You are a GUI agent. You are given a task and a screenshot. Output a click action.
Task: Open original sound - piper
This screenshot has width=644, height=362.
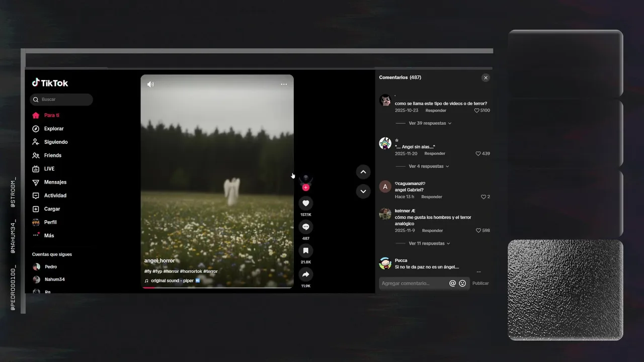coord(172,281)
